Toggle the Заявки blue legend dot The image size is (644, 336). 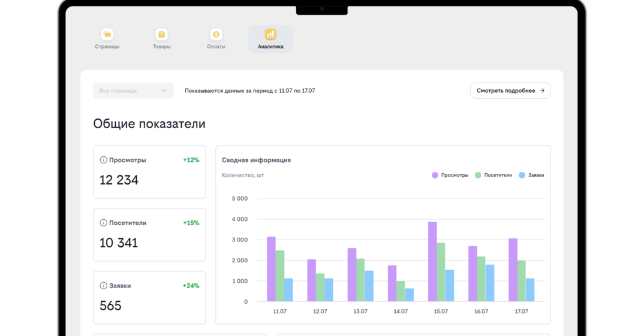pyautogui.click(x=522, y=175)
